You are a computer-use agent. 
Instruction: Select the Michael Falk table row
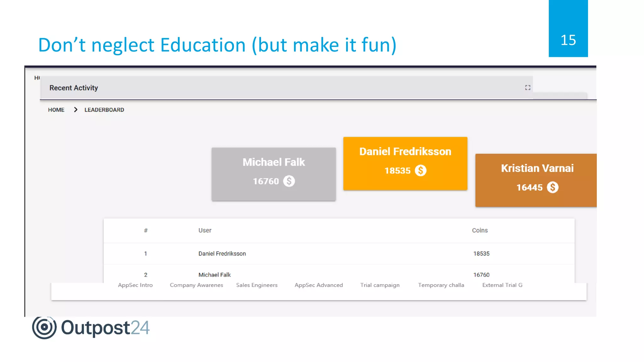[x=214, y=275]
